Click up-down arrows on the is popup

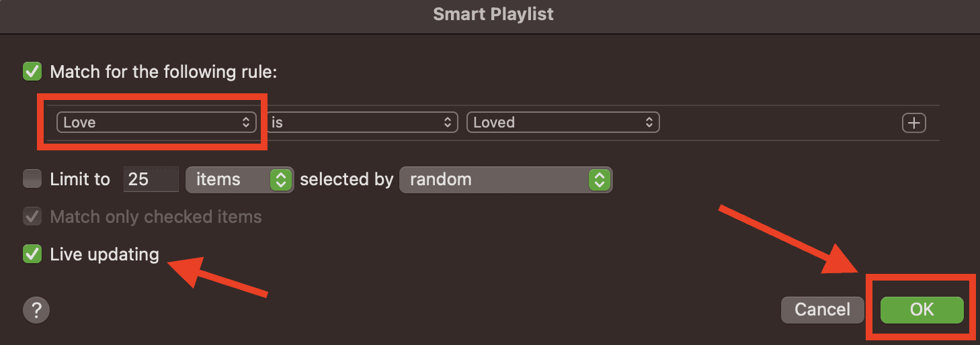point(448,123)
